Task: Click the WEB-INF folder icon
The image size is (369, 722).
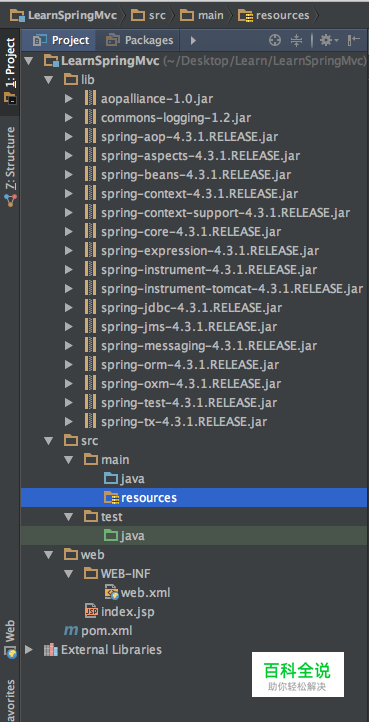Action: tap(91, 574)
